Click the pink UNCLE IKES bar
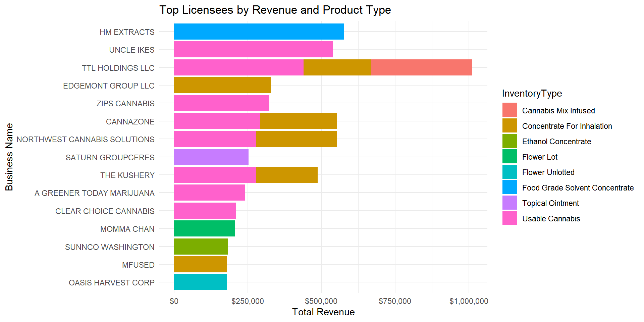The height and width of the screenshot is (322, 644). click(253, 50)
